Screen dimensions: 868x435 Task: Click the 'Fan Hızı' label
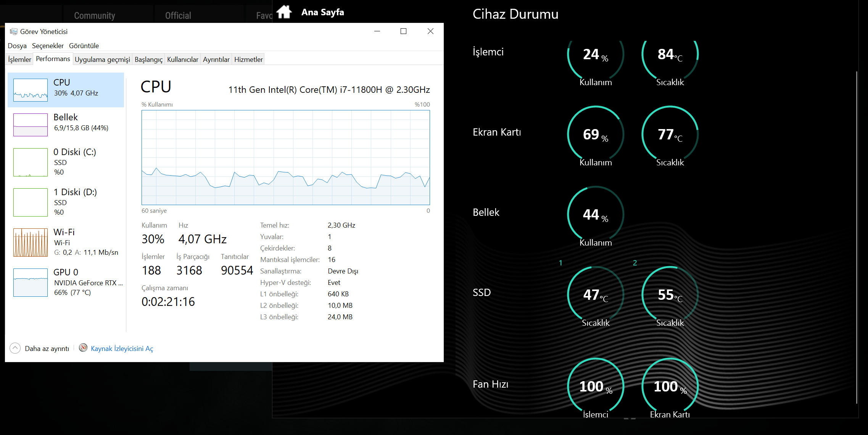point(490,384)
